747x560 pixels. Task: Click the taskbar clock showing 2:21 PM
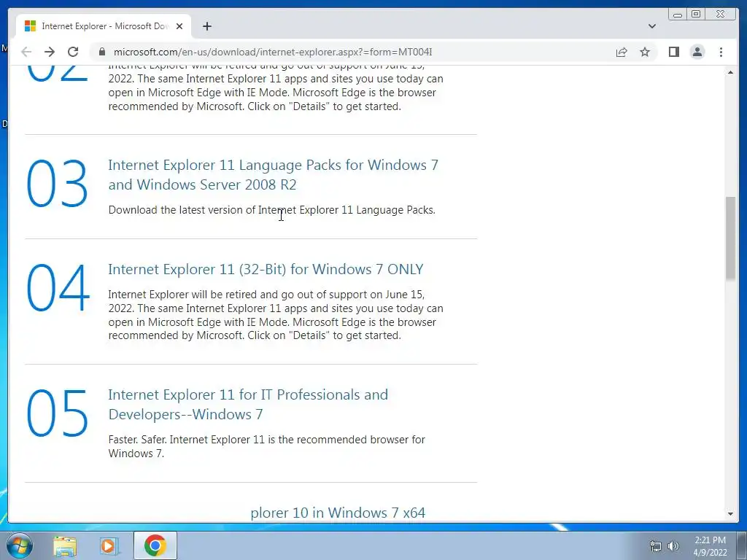[x=710, y=546]
